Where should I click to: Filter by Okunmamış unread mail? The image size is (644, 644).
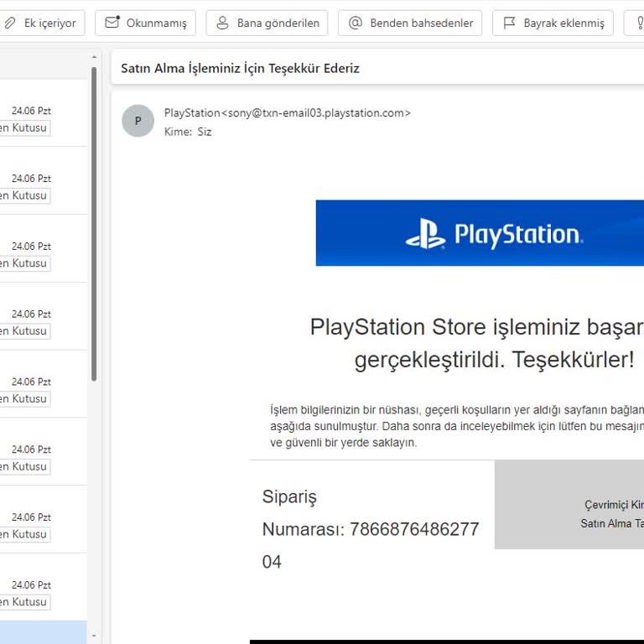click(x=145, y=23)
